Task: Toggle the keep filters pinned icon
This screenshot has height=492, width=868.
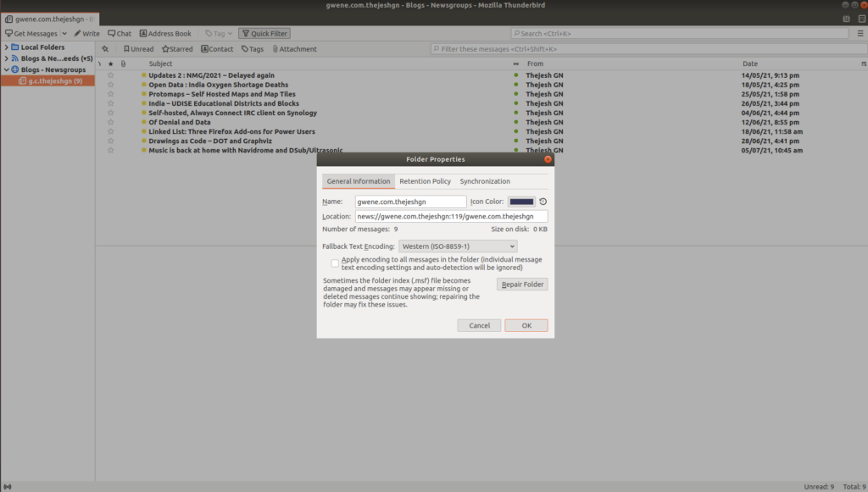Action: pyautogui.click(x=105, y=48)
